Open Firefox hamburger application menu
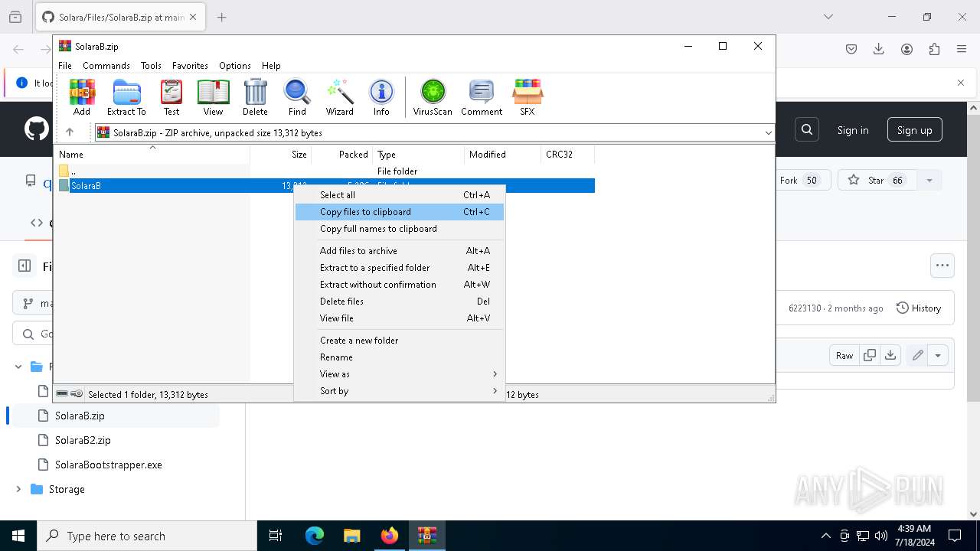 (962, 49)
